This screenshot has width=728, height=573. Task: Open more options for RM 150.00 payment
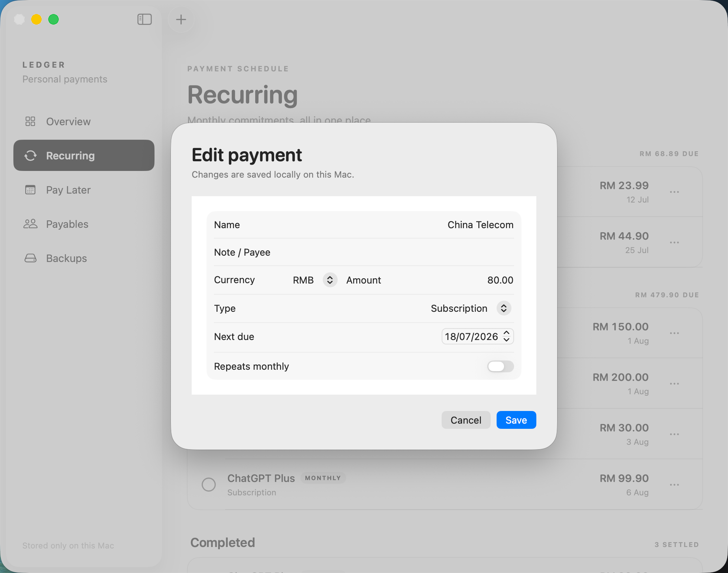(x=675, y=333)
